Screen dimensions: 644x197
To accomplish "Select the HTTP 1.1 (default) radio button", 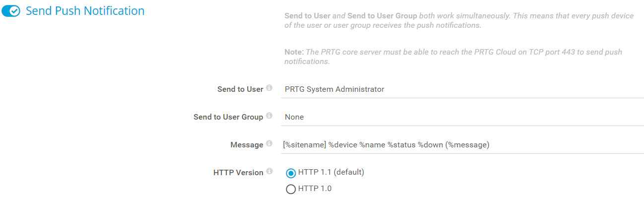I will pyautogui.click(x=291, y=173).
